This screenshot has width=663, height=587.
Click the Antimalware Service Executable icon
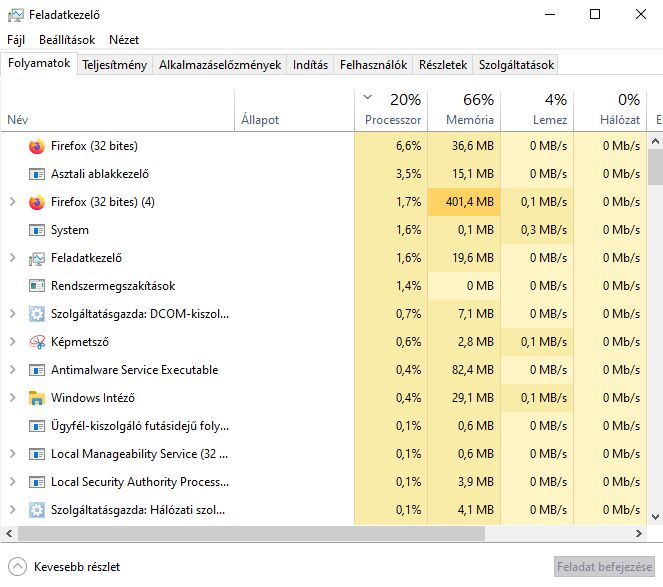click(x=37, y=370)
